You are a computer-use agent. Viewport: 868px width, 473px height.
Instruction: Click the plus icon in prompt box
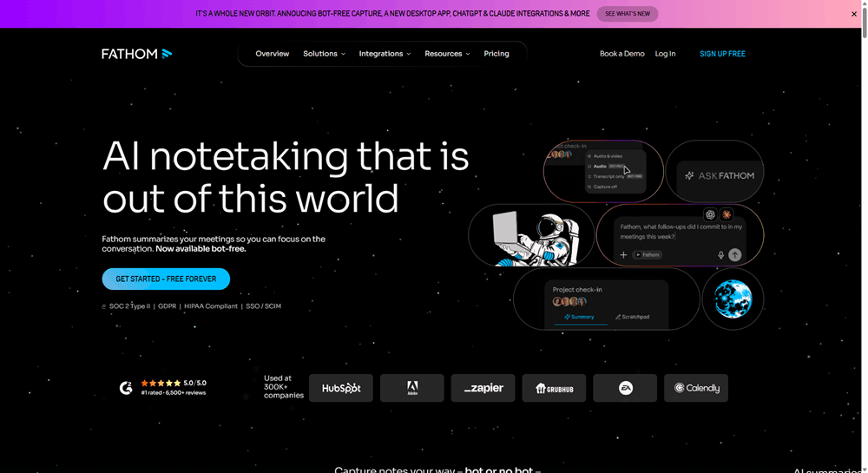pyautogui.click(x=623, y=255)
